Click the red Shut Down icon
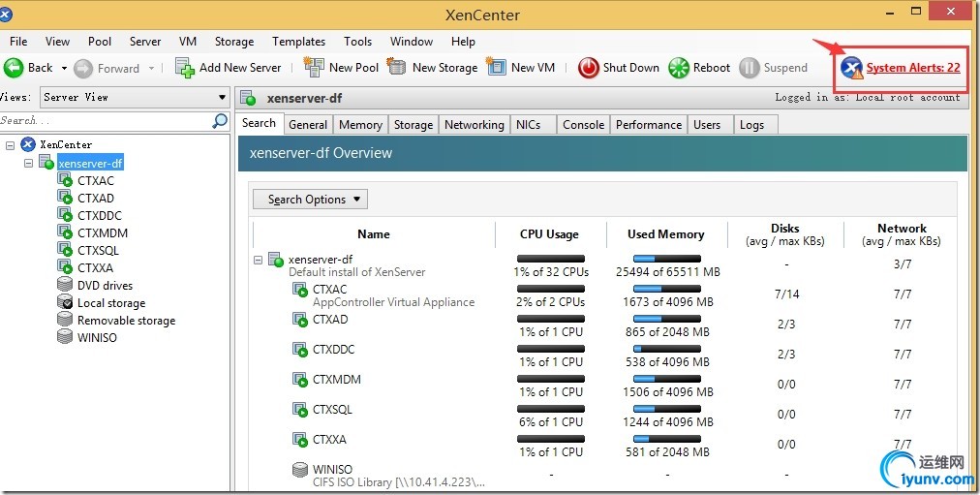Viewport: 980px width, 495px height. coord(588,68)
